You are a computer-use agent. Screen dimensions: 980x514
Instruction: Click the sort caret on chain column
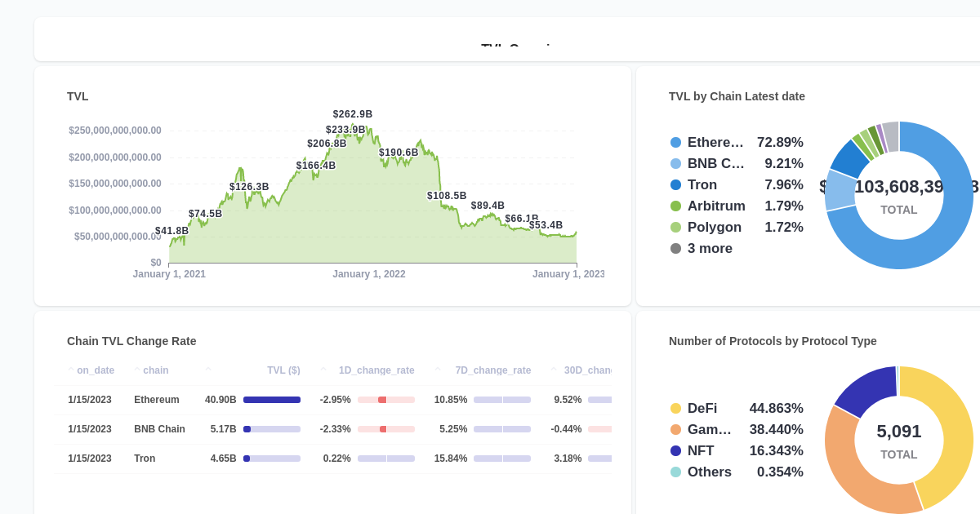tap(136, 368)
